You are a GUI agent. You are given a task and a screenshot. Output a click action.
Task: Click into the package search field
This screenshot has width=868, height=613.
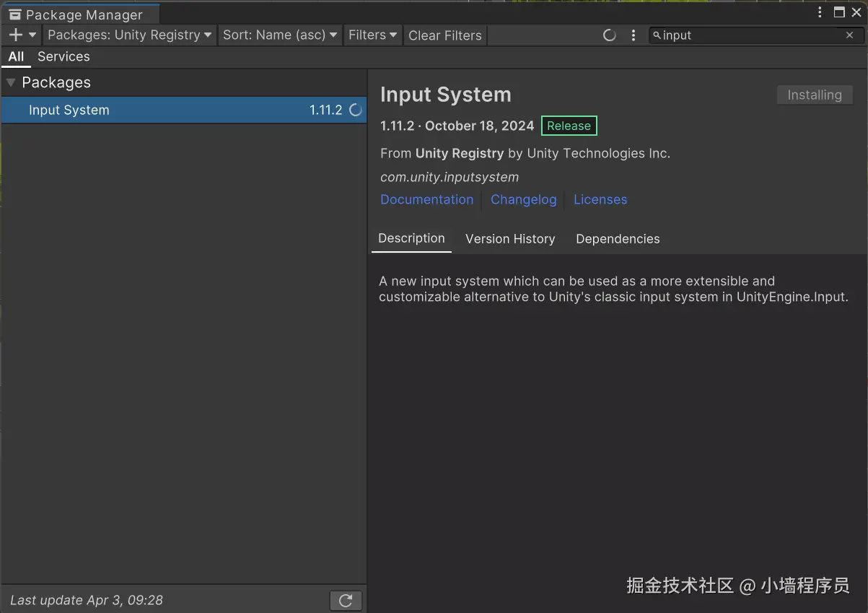[x=750, y=35]
